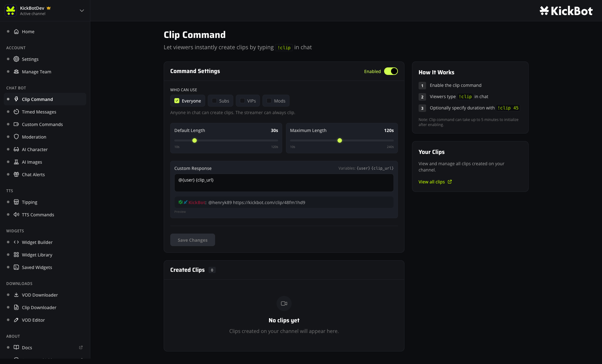Click the Custom Commands tag icon
The height and width of the screenshot is (364, 602).
pyautogui.click(x=16, y=124)
